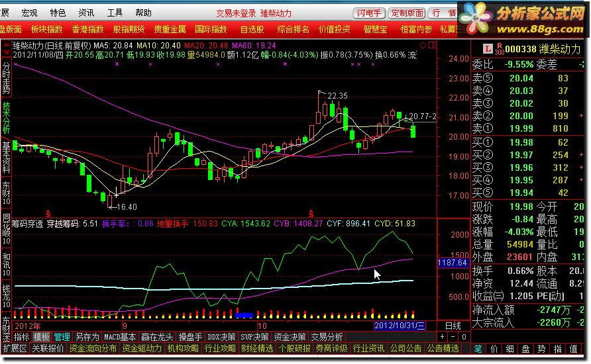
Task: Select 综合排名 in the red toolbar
Action: [294, 29]
